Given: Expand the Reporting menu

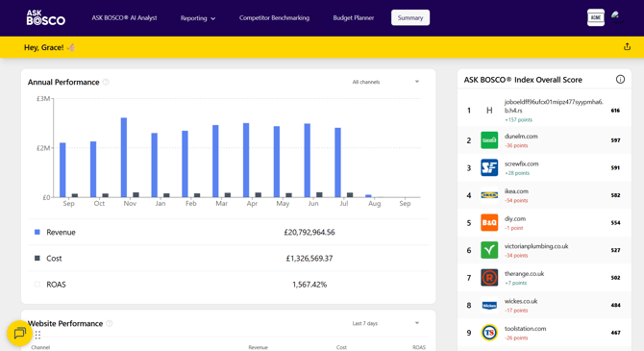Looking at the screenshot, I should pos(198,18).
